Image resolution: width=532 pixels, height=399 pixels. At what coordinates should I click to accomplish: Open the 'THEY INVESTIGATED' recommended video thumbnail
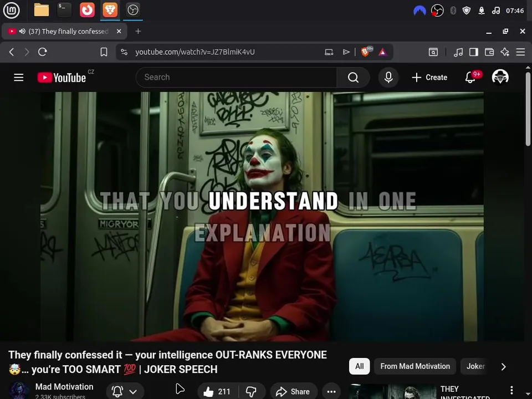click(x=392, y=392)
